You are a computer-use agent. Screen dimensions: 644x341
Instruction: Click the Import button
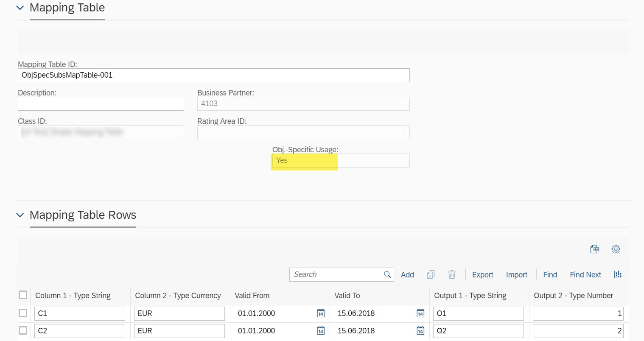[516, 274]
